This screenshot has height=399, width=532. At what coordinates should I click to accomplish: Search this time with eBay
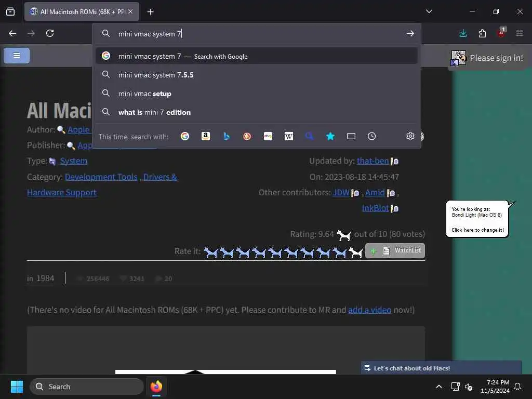(268, 136)
